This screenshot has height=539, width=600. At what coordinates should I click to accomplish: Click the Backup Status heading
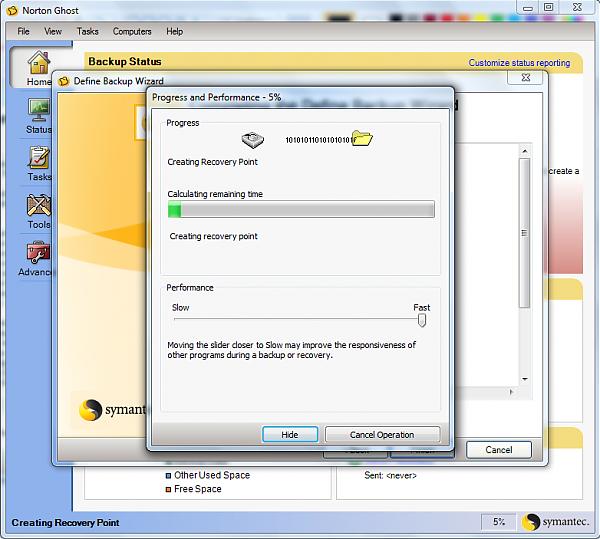(125, 62)
